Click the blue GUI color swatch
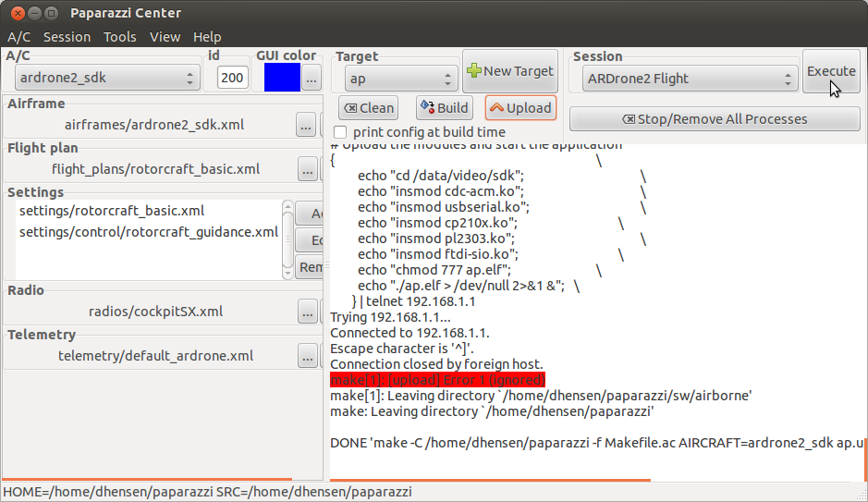The width and height of the screenshot is (868, 502). (x=282, y=78)
